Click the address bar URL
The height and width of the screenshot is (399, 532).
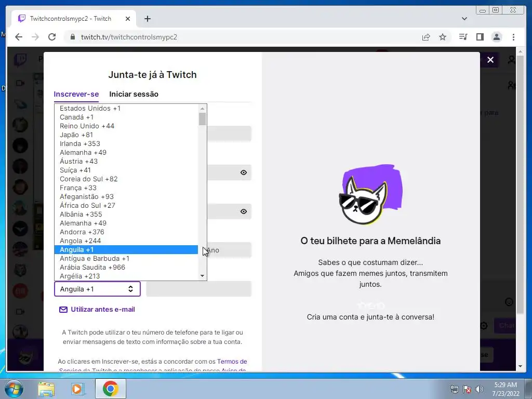[x=129, y=37]
